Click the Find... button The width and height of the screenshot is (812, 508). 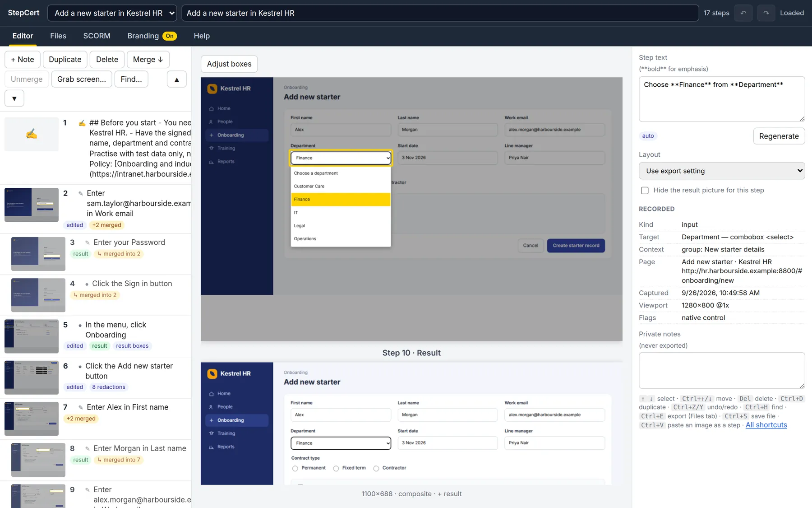click(131, 79)
